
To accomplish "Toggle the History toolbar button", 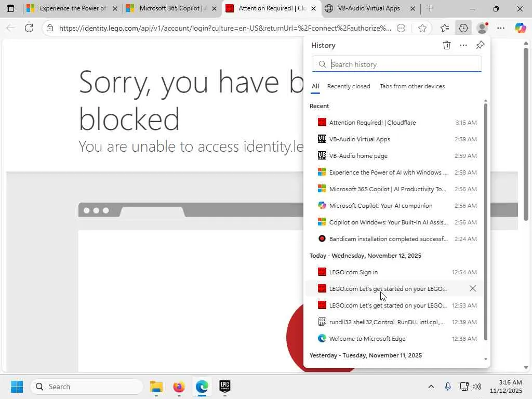I will [x=463, y=28].
